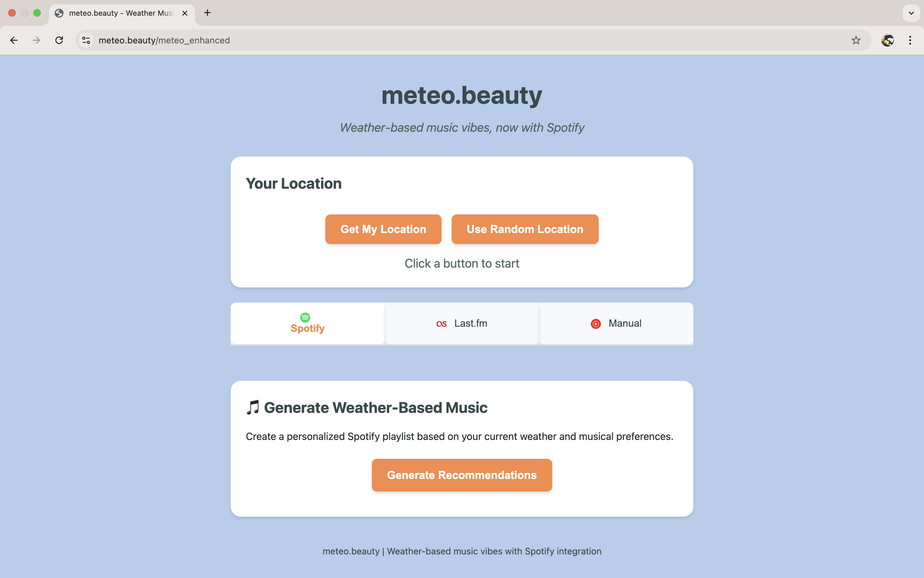The width and height of the screenshot is (924, 578).
Task: Go back with the browser back arrow
Action: click(14, 40)
